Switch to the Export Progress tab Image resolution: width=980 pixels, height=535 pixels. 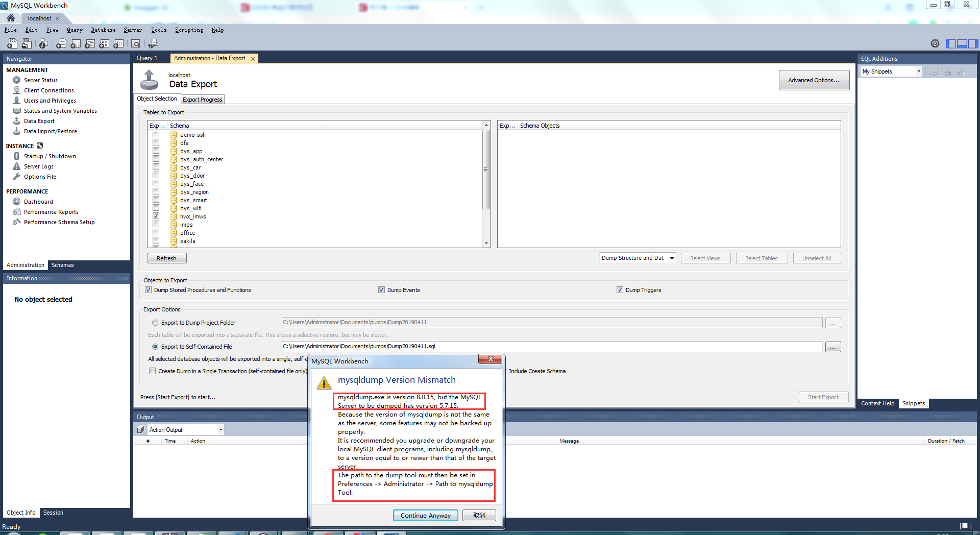tap(202, 99)
